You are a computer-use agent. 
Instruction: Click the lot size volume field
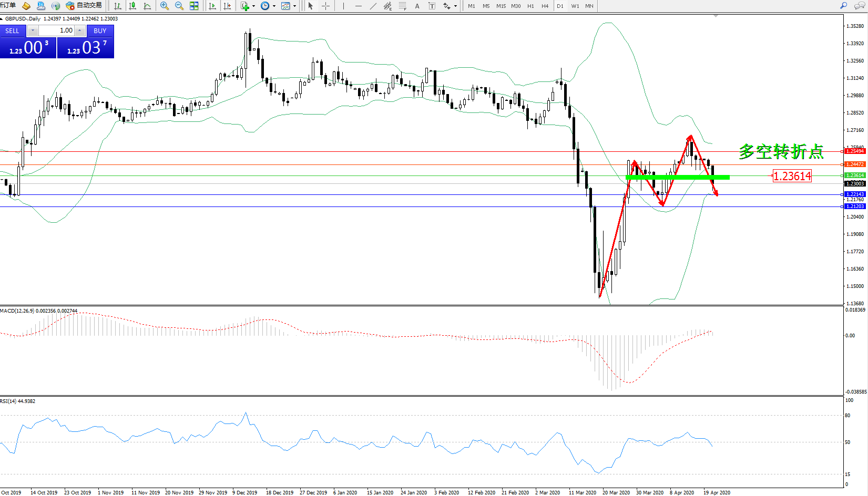pos(57,30)
